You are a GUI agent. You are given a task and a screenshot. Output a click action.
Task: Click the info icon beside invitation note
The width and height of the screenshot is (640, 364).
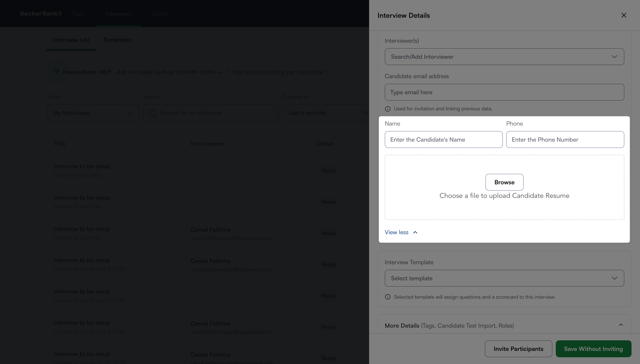coord(388,109)
